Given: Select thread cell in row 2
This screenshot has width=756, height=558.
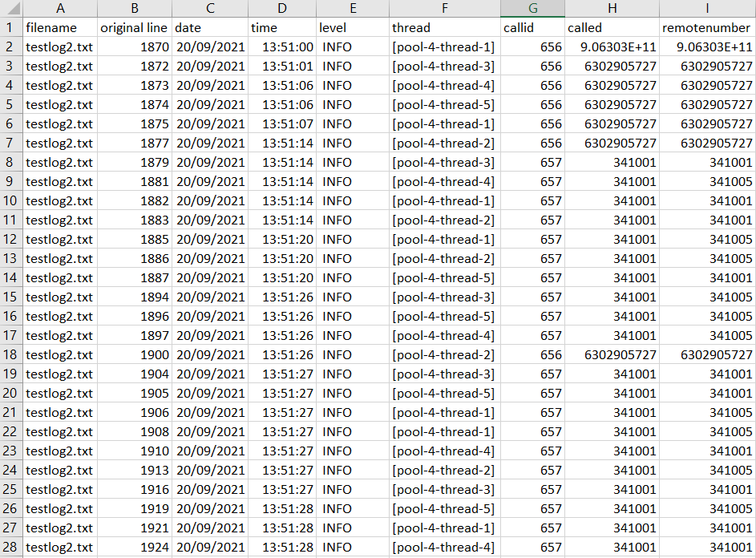Looking at the screenshot, I should 444,46.
